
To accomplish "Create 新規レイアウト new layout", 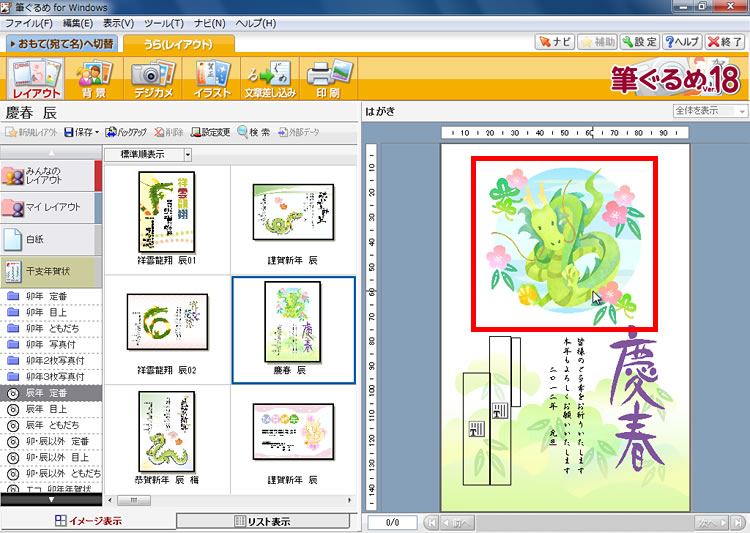I will (32, 132).
